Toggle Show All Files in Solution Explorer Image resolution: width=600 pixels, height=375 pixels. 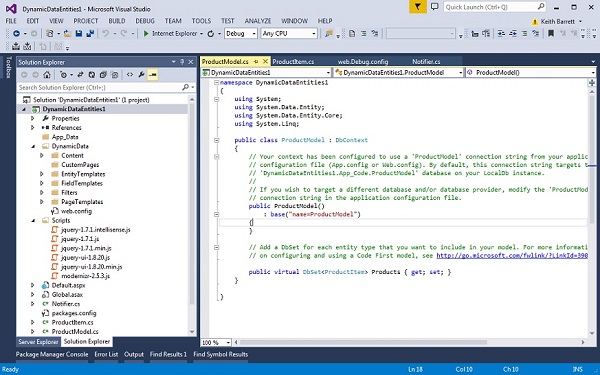coord(114,75)
